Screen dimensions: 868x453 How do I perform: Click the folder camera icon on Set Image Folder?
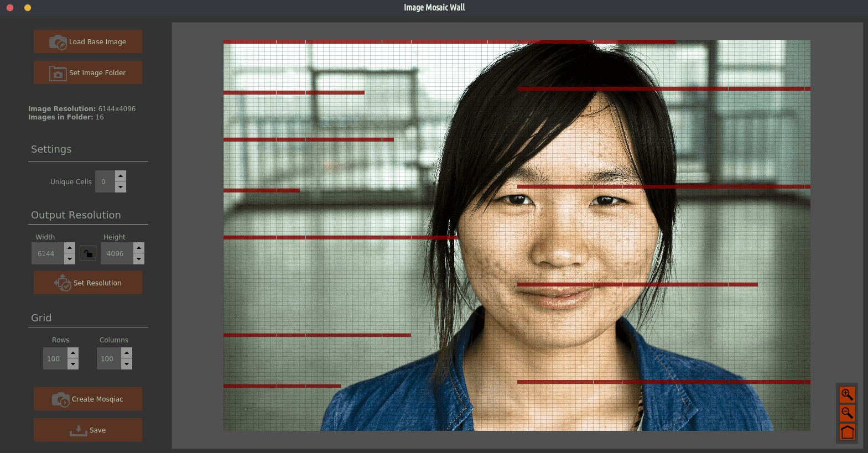[x=58, y=73]
